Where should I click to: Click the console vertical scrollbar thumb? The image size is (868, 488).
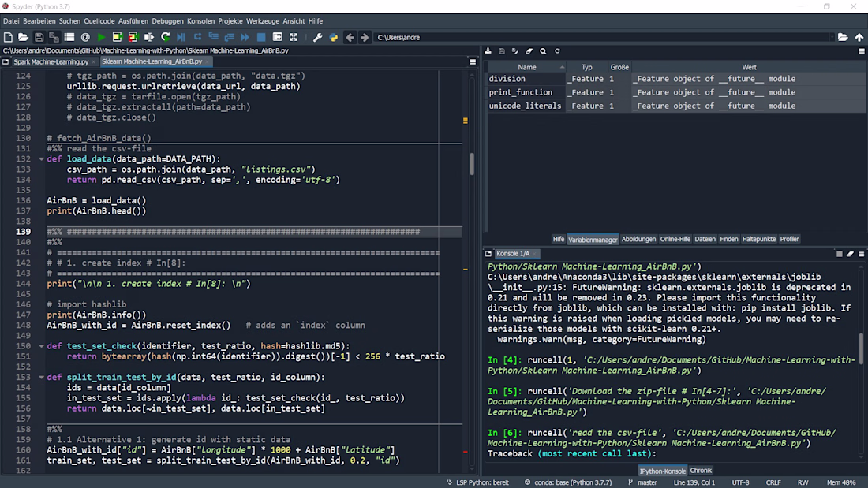click(861, 348)
